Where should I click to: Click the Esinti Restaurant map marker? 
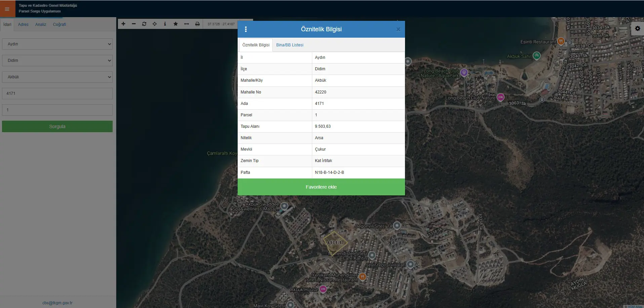click(561, 41)
